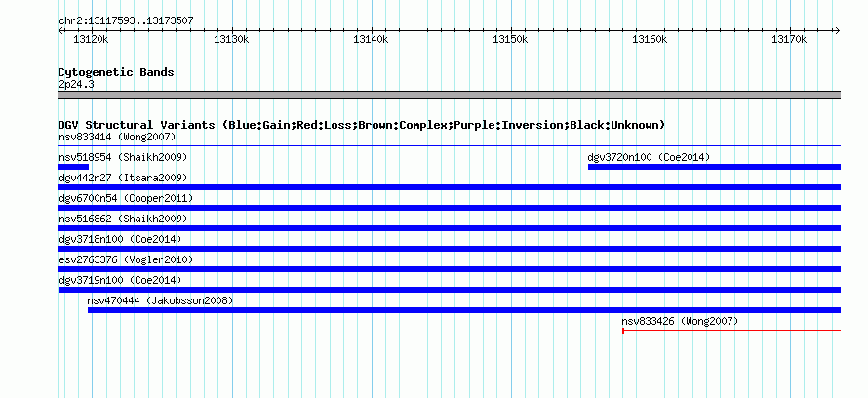Open variant dgv442n27 (Itsara2009) label
868x398 pixels.
[123, 178]
